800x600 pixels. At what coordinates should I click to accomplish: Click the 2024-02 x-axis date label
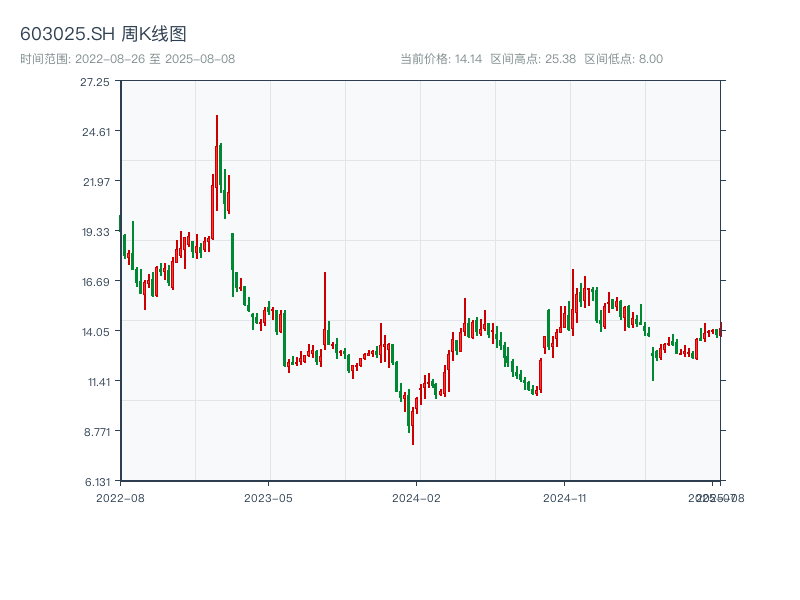tap(417, 497)
